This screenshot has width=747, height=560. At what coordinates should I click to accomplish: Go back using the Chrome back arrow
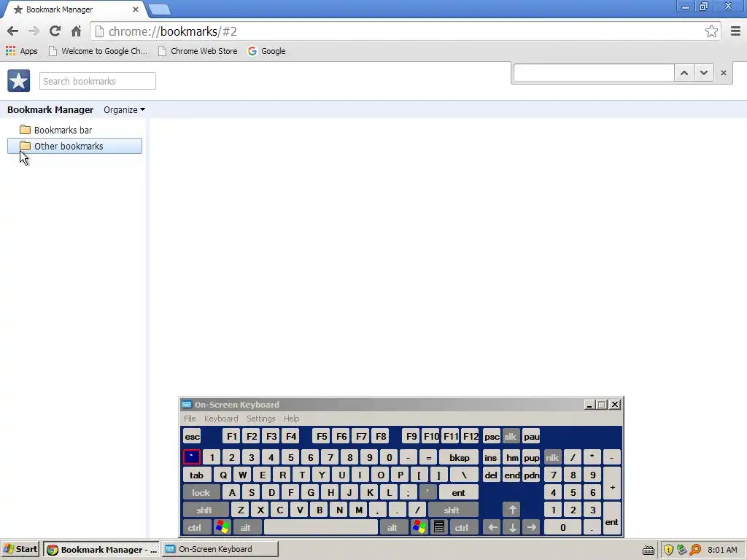(13, 31)
